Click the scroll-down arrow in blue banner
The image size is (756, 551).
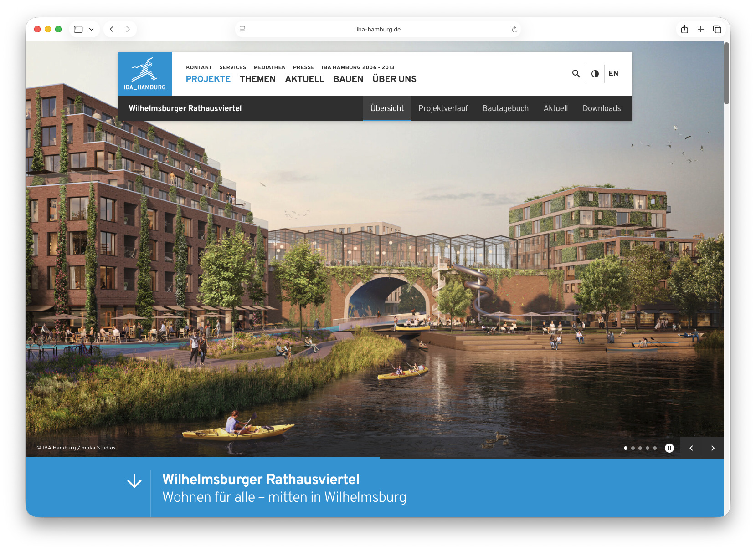(134, 481)
